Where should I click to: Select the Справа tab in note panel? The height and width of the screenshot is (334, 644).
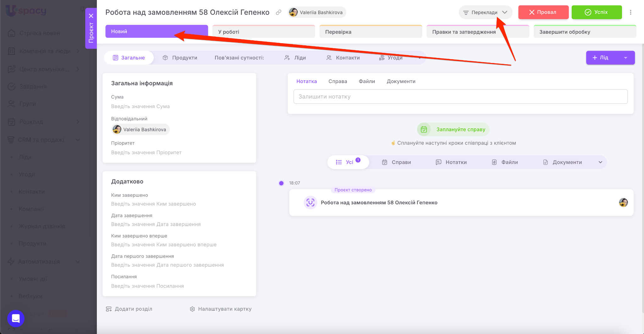click(337, 81)
